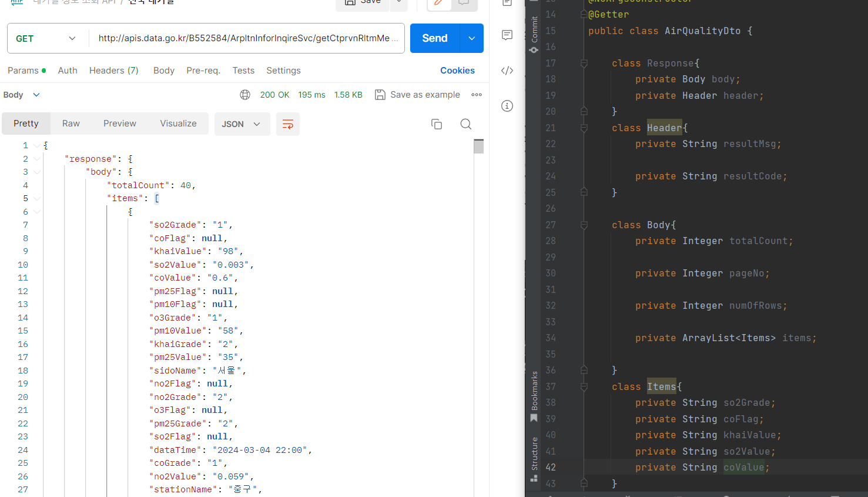The image size is (868, 497).
Task: Open the Headers (7) tab
Action: [x=114, y=71]
